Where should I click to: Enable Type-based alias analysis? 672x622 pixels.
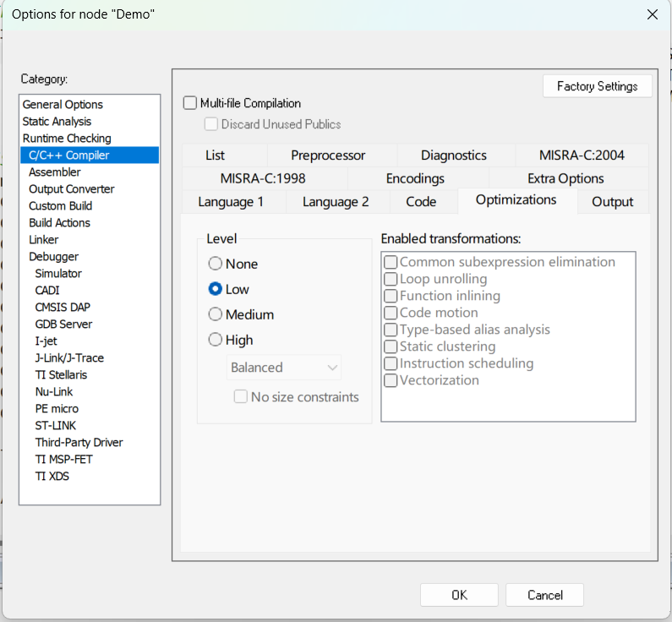[391, 330]
